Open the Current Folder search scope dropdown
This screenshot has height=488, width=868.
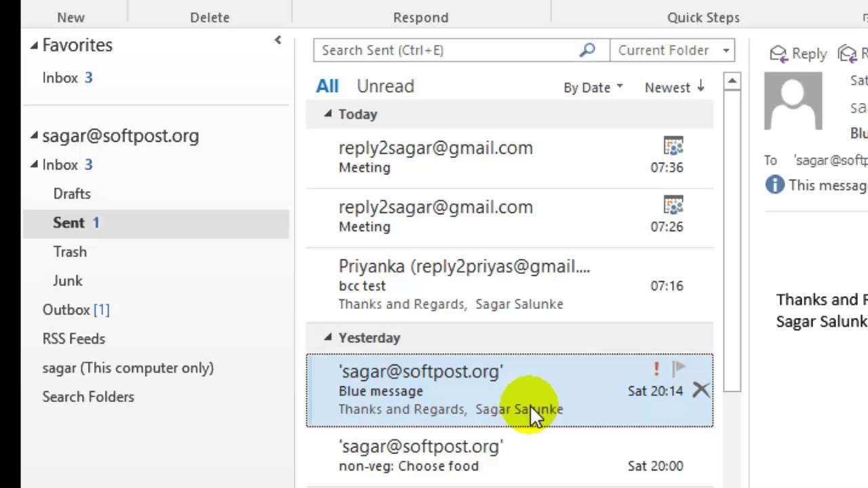pos(726,50)
